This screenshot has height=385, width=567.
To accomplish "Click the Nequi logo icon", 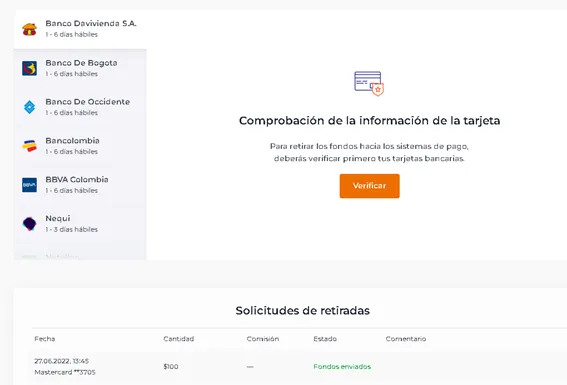I will (29, 224).
